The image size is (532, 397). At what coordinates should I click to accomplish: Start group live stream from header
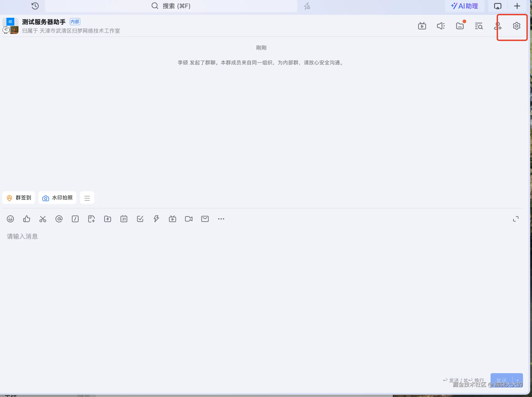[x=422, y=26]
